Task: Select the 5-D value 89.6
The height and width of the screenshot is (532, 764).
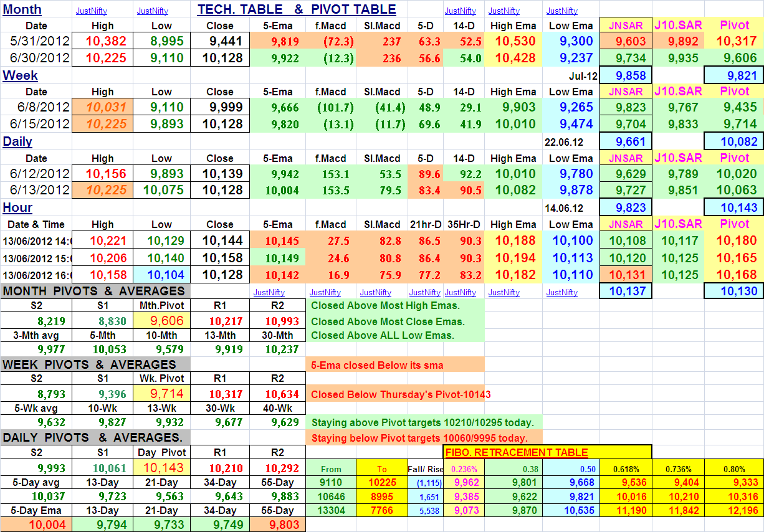Action: (x=426, y=174)
